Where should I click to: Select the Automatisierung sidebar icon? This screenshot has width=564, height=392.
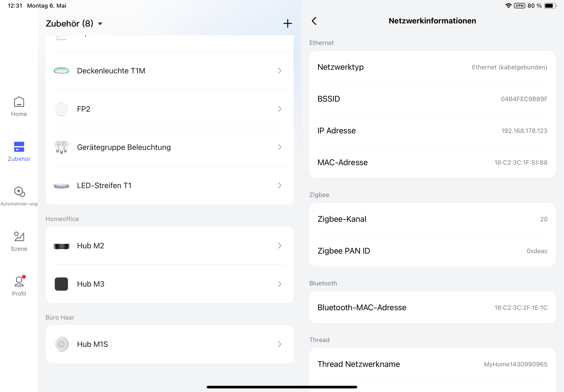[x=19, y=196]
